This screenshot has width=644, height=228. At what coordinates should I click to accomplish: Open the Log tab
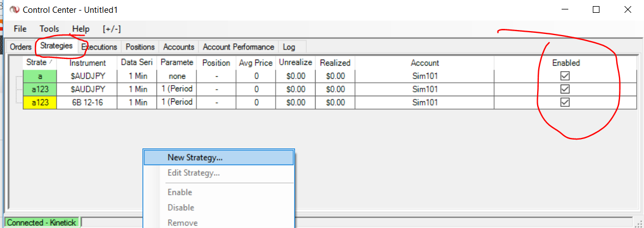[x=289, y=47]
